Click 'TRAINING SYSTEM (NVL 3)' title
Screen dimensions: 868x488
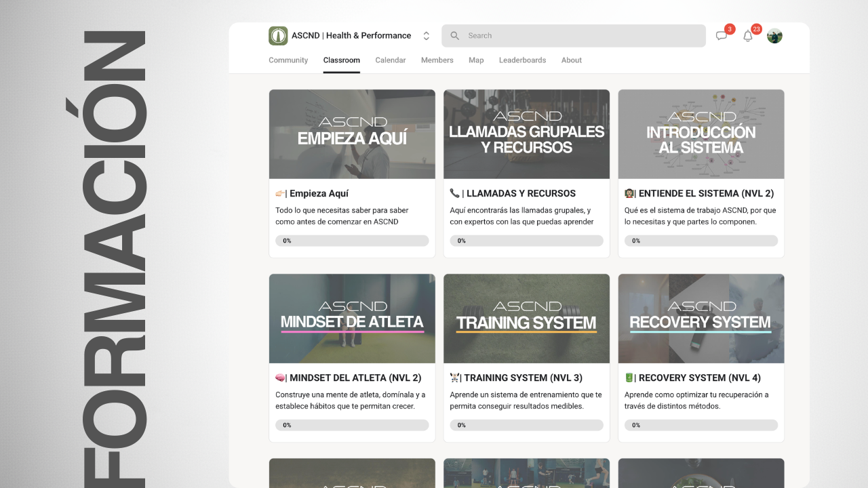click(523, 378)
